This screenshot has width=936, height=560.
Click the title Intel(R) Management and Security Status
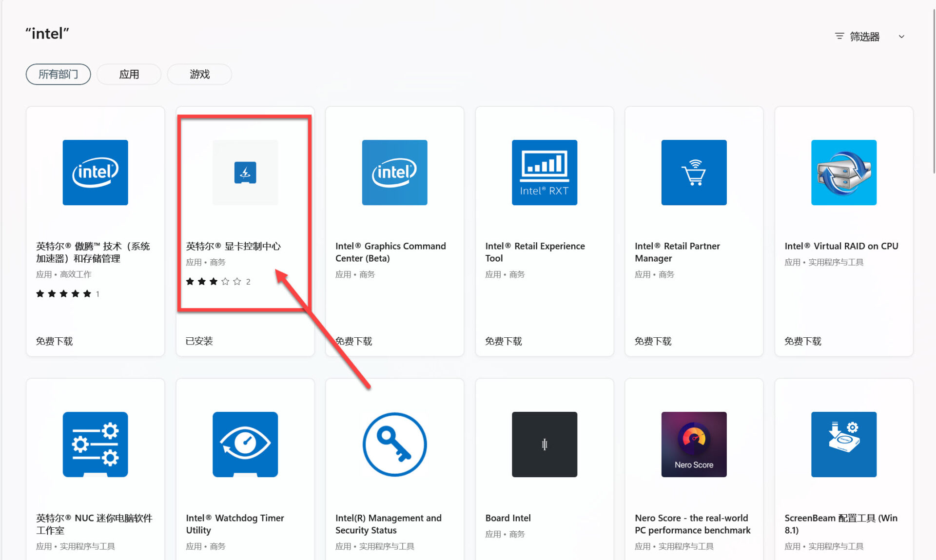pos(388,524)
